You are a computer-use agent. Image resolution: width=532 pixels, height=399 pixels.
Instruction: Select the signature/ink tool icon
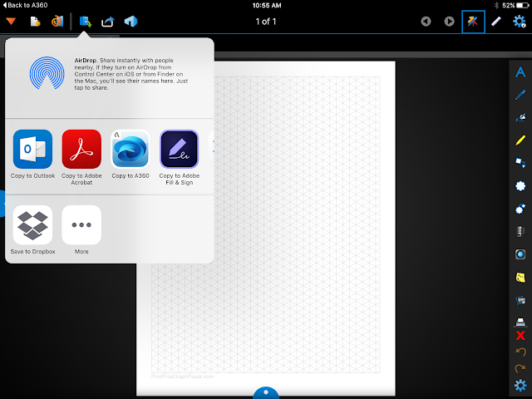tap(520, 117)
